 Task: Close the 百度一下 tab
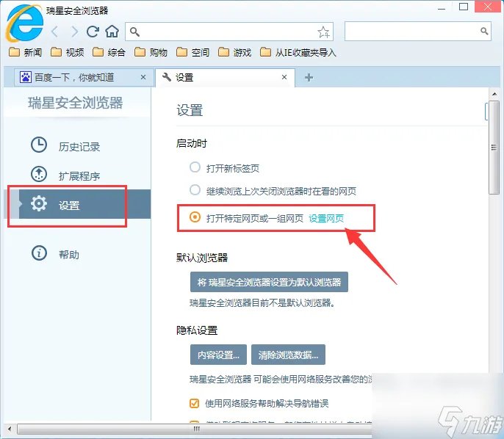tap(143, 77)
